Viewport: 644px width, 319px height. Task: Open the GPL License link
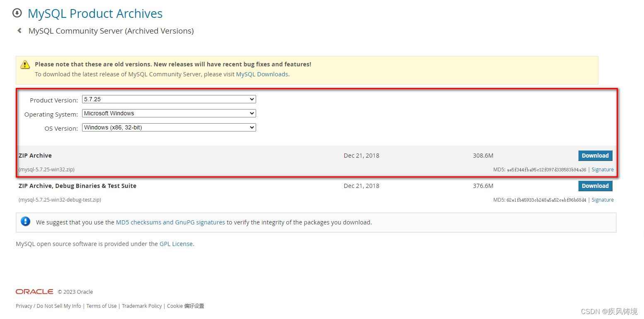[x=176, y=244]
